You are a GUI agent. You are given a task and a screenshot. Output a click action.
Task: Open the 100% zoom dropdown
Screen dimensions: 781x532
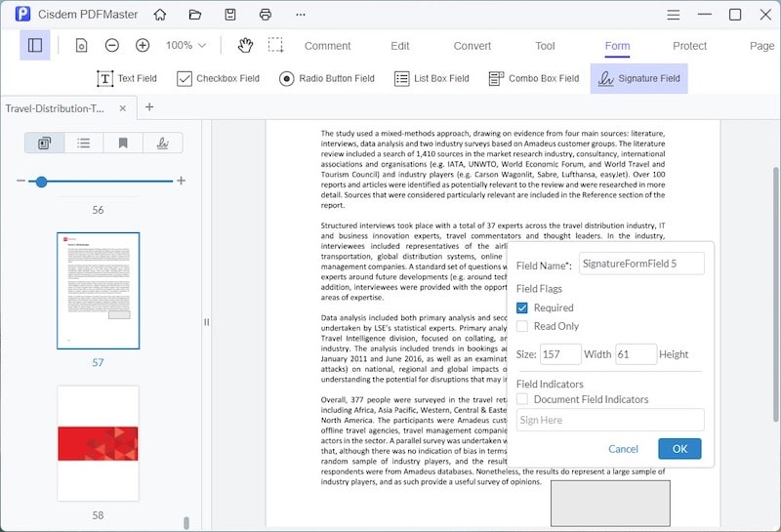click(x=185, y=45)
